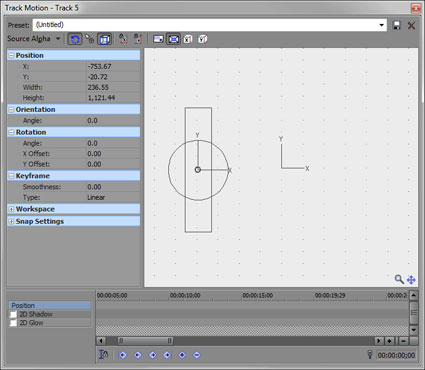Collapse the Orientation section

pyautogui.click(x=11, y=110)
